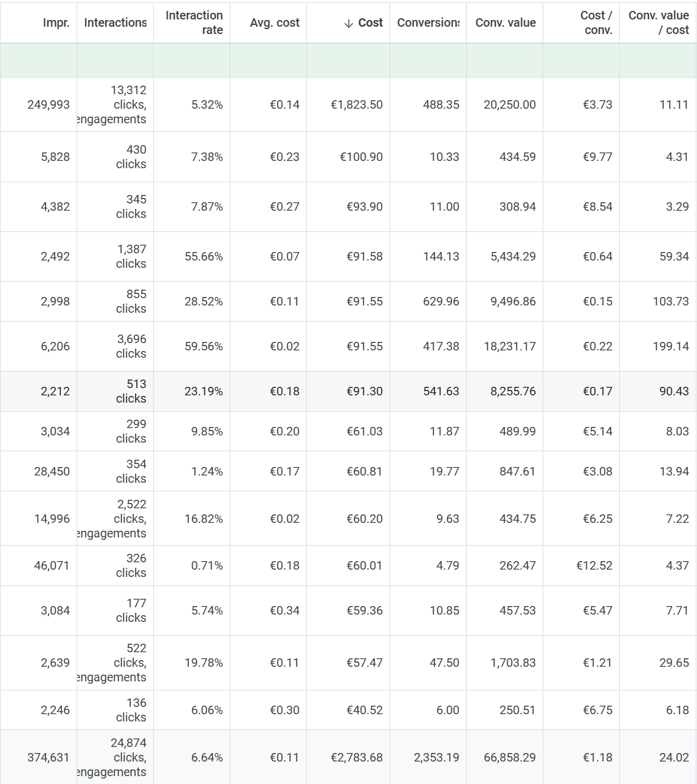Sort table by Impr. column header
This screenshot has width=697, height=784.
coord(56,22)
